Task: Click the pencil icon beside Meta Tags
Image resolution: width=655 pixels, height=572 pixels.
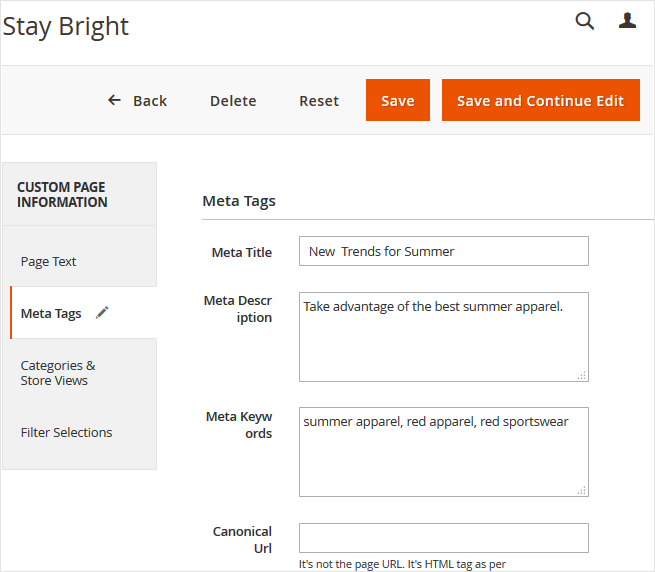Action: point(102,313)
